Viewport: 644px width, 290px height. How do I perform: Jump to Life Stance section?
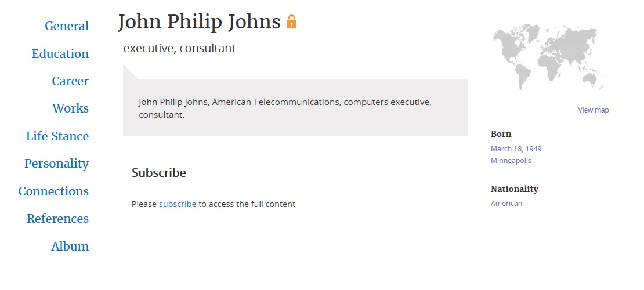(x=57, y=136)
